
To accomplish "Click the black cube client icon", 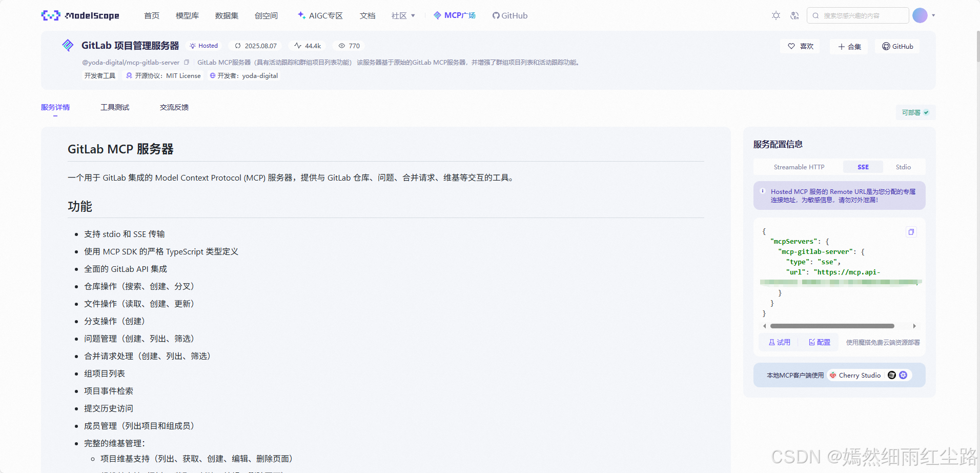I will (892, 375).
